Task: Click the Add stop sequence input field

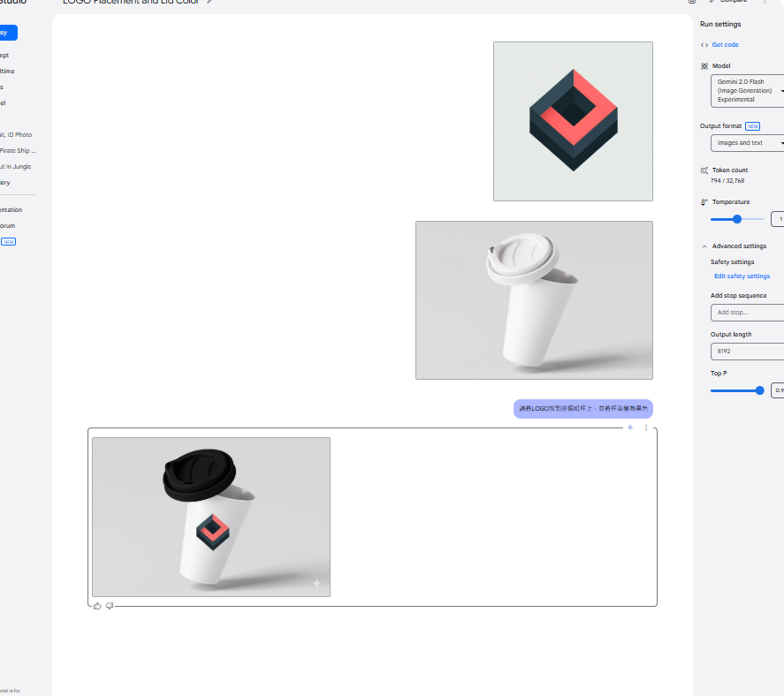Action: coord(747,313)
